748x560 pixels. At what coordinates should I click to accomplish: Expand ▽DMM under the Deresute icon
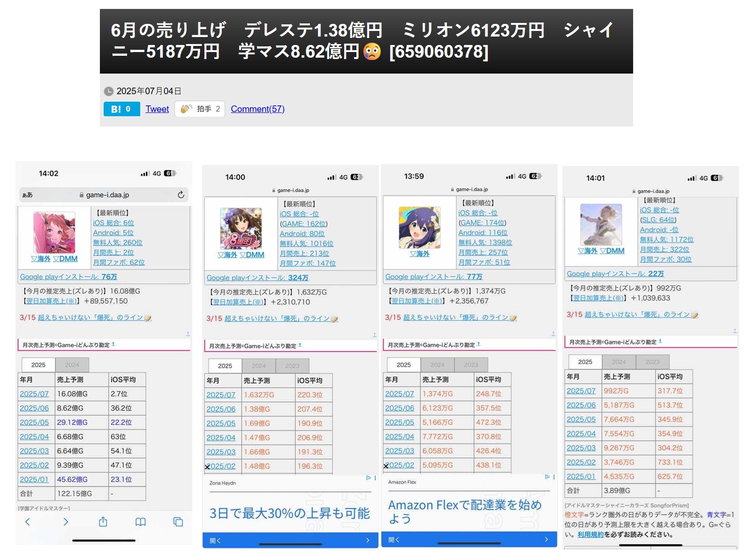(x=252, y=255)
